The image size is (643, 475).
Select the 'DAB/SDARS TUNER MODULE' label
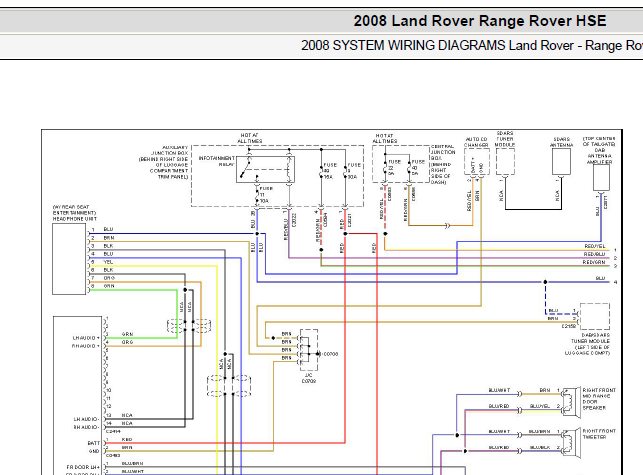click(590, 344)
